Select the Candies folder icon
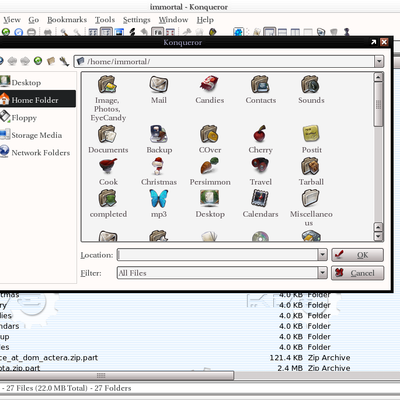This screenshot has height=400, width=400. pos(209,83)
